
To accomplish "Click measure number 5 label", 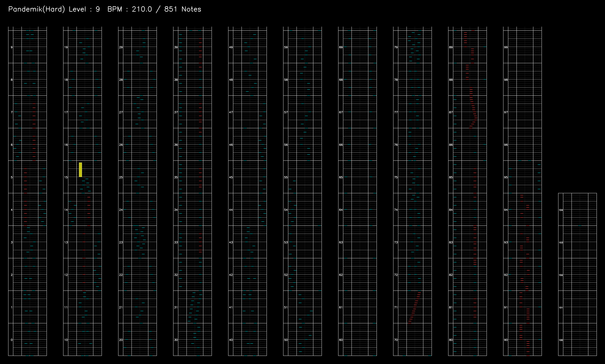I will tap(12, 177).
